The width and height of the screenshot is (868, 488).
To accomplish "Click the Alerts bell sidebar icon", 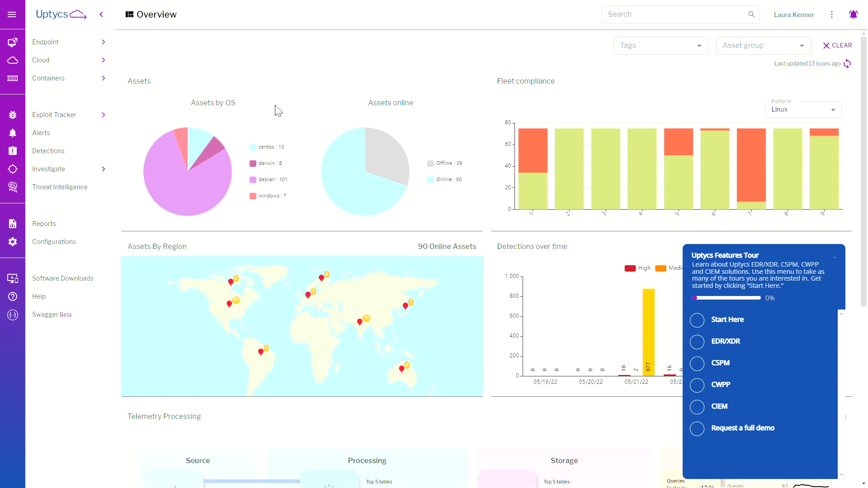I will (13, 133).
